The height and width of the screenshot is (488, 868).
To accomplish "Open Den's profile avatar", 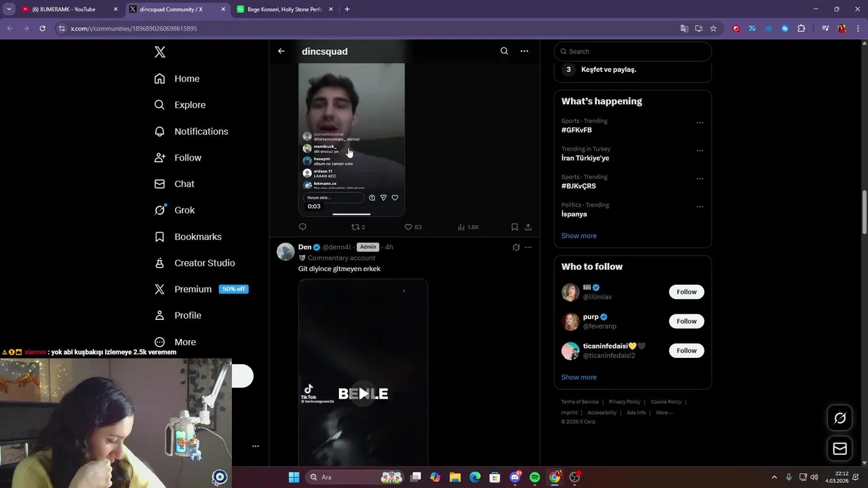I will [x=285, y=251].
